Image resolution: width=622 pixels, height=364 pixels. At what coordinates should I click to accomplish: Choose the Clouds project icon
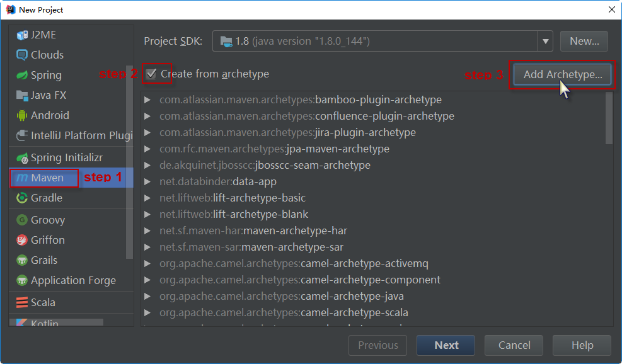point(22,55)
